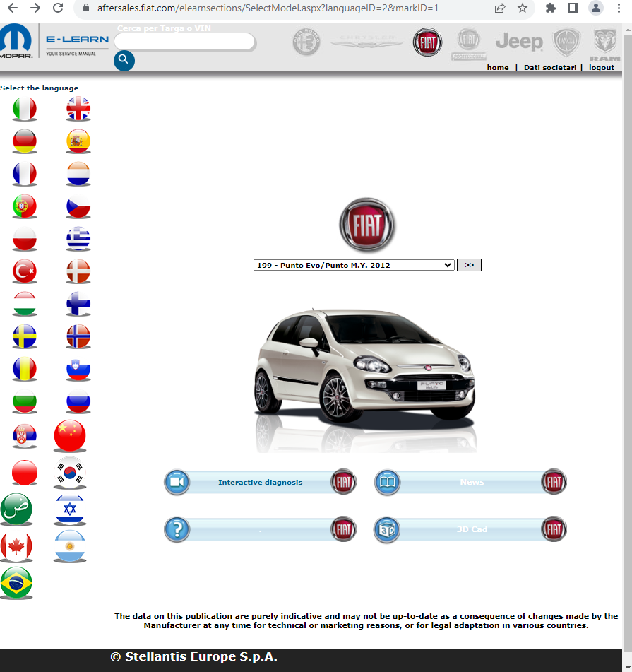Select the Polish flag language
The height and width of the screenshot is (672, 632).
[25, 239]
